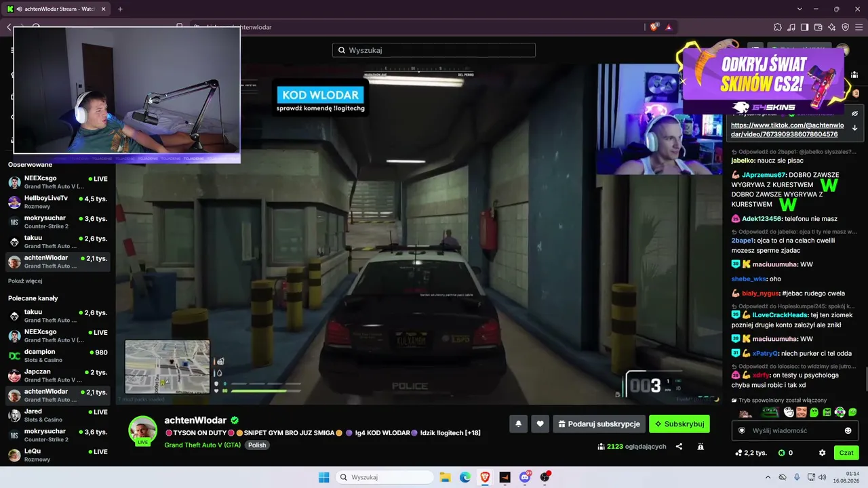The height and width of the screenshot is (488, 868).
Task: Open chat identity shield icon in message box
Action: (x=742, y=430)
